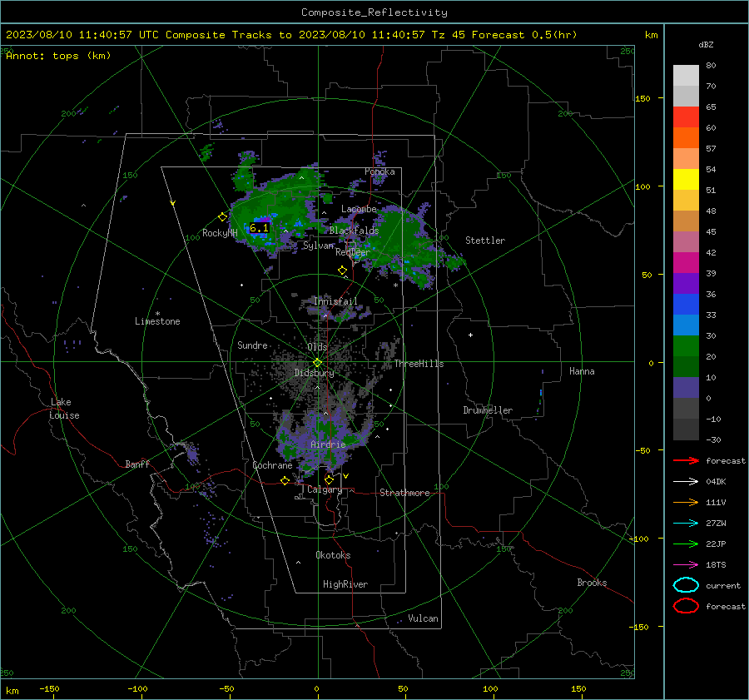The image size is (749, 700).
Task: Click the dBZ legend heading
Action: [x=706, y=45]
